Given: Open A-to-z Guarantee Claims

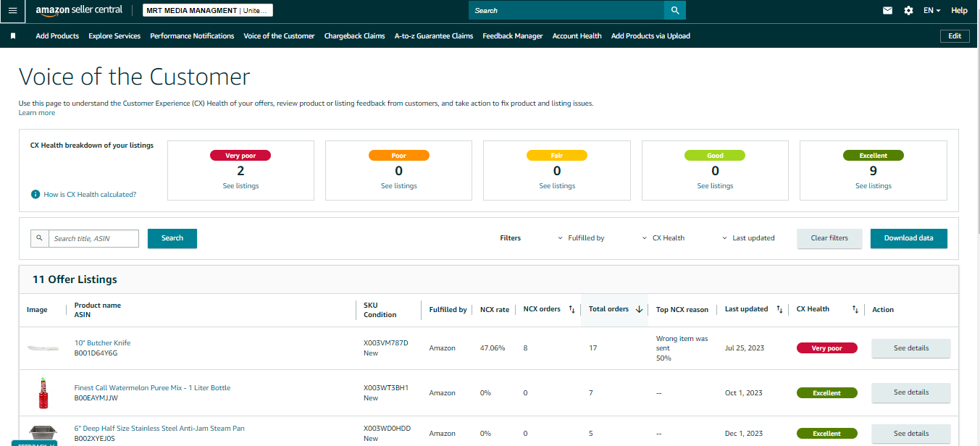Looking at the screenshot, I should pos(434,35).
